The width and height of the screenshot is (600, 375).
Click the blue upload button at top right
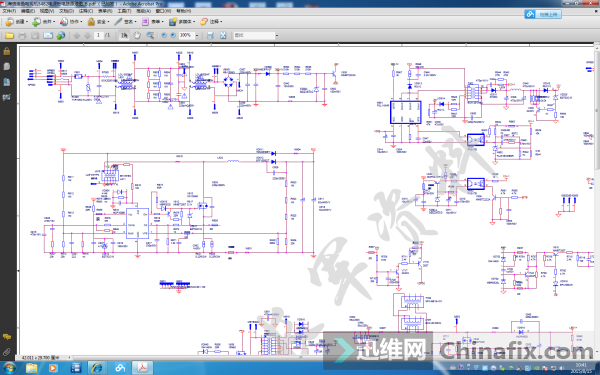click(543, 14)
